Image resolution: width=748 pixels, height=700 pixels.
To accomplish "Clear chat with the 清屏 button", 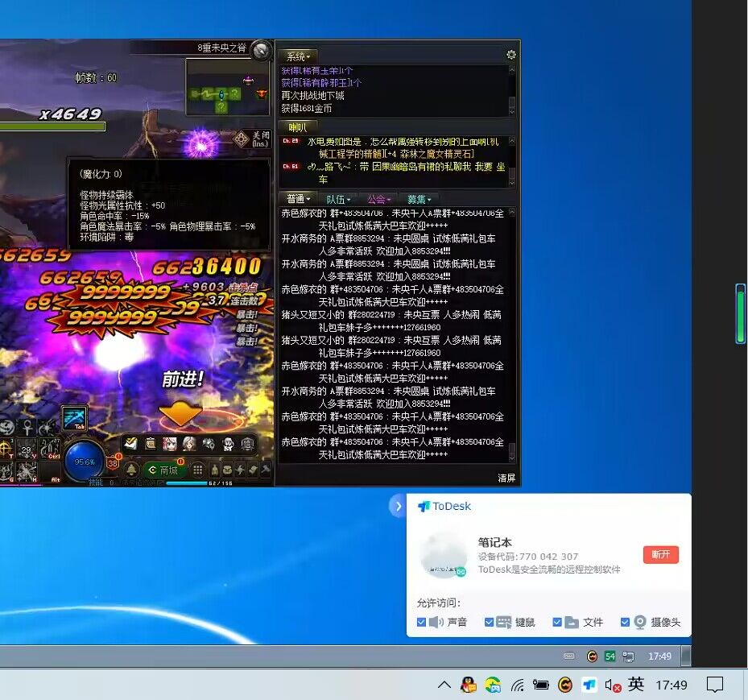I will 506,478.
